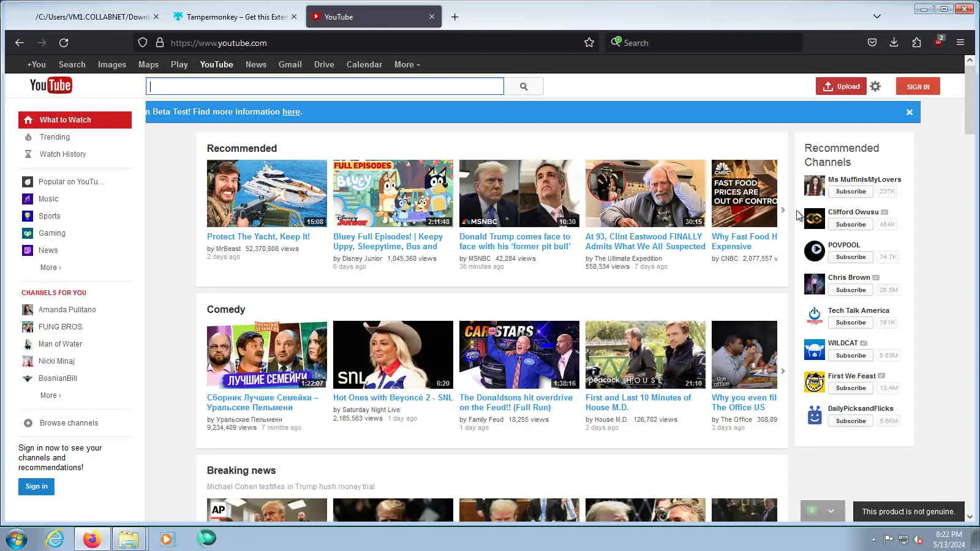Open the Clint Eastwood video title link

[646, 242]
